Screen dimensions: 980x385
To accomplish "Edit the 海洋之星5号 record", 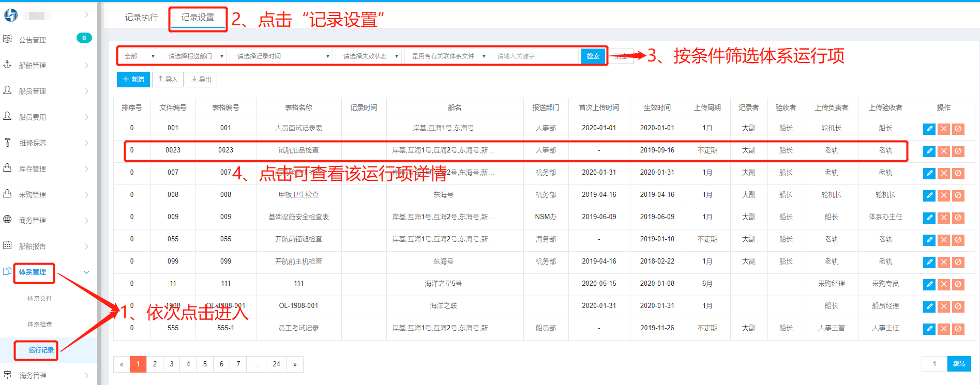I will (929, 284).
